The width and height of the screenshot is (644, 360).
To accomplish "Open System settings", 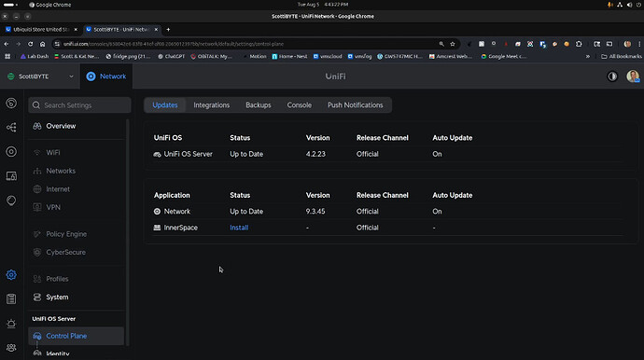I will click(57, 298).
